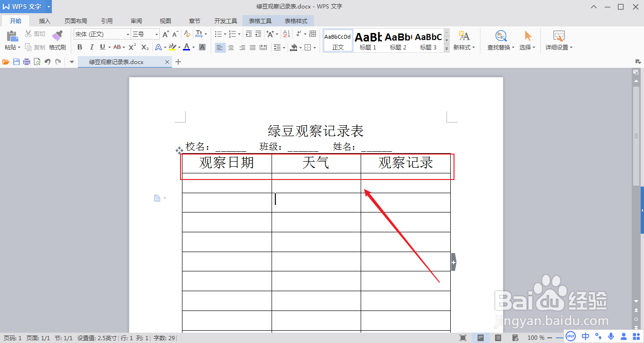Toggle strikethrough AB formatting
The image size is (644, 343).
coord(116,47)
